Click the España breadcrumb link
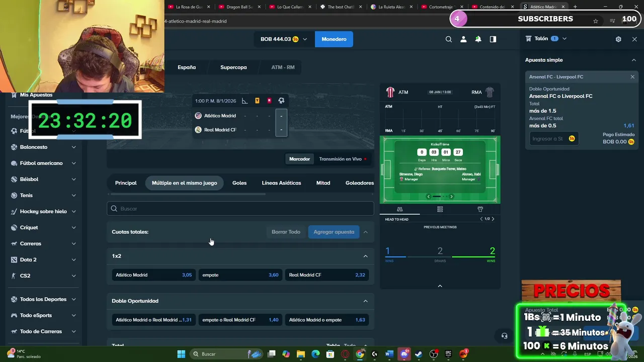 pos(187,67)
